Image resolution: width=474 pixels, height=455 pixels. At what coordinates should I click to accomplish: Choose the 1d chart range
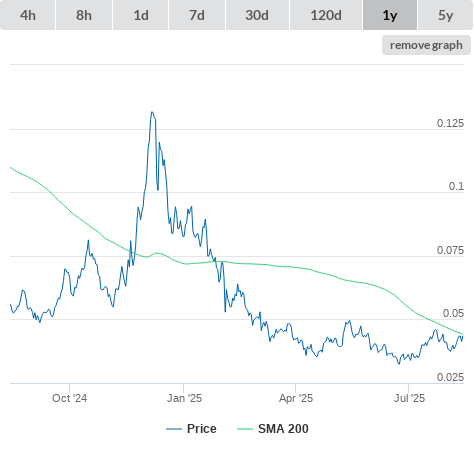(x=141, y=15)
